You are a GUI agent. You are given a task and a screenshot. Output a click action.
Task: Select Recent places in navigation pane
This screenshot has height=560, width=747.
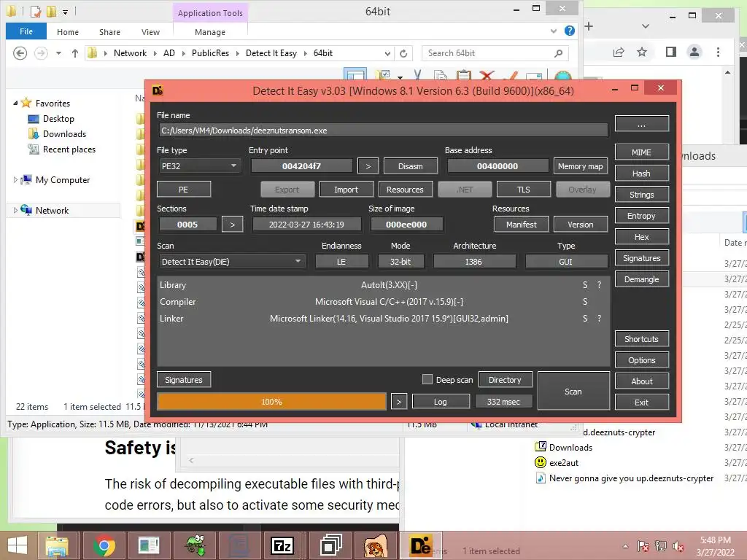[62, 149]
